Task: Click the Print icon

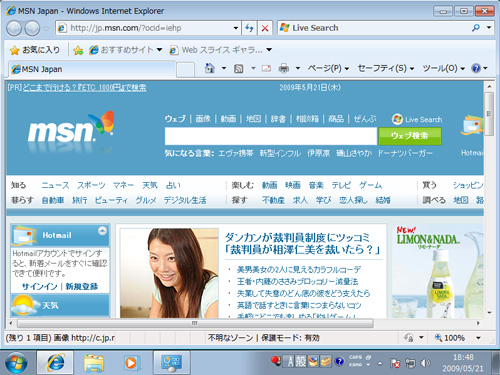Action: point(284,69)
